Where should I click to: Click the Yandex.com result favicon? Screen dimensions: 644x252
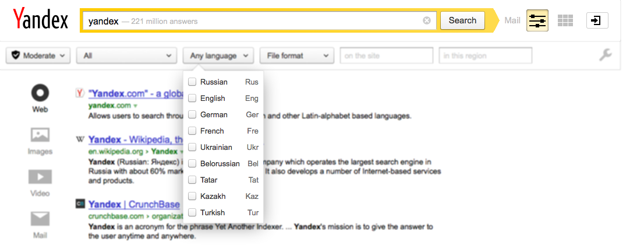[x=80, y=93]
